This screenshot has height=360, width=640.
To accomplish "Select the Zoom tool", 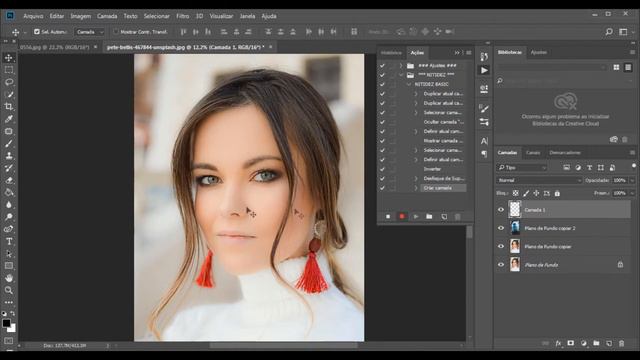I will pyautogui.click(x=9, y=290).
